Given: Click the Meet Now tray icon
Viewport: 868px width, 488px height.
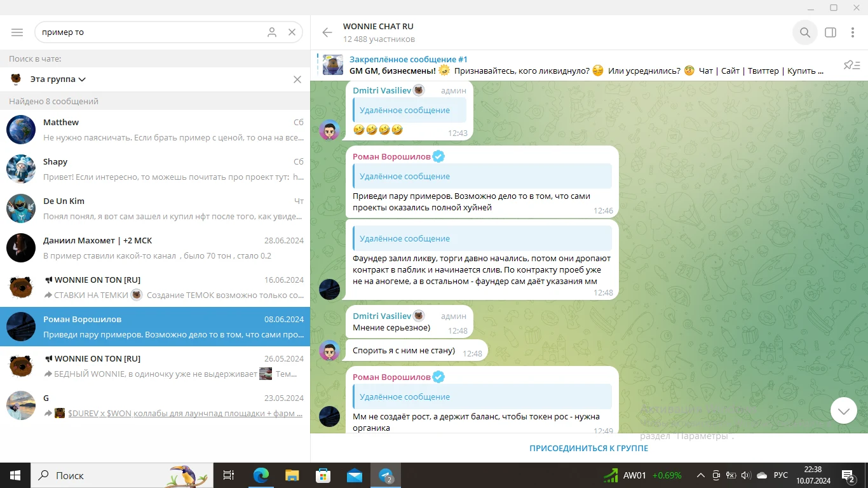Looking at the screenshot, I should (716, 475).
